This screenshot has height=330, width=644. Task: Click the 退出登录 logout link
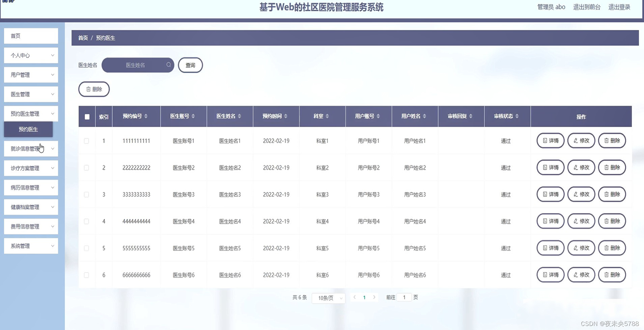619,7
